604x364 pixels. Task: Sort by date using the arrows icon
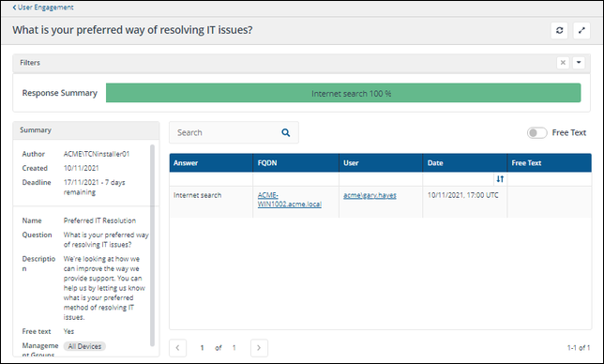pos(500,179)
